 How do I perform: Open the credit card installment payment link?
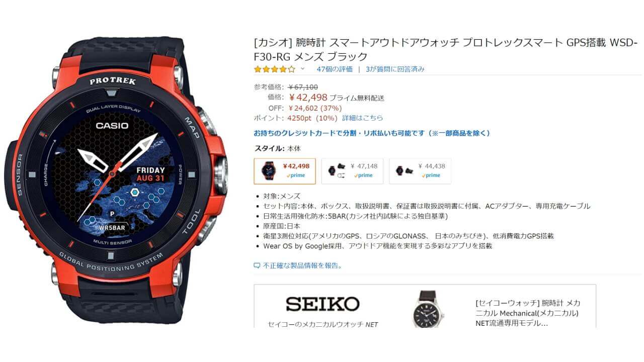pos(372,133)
